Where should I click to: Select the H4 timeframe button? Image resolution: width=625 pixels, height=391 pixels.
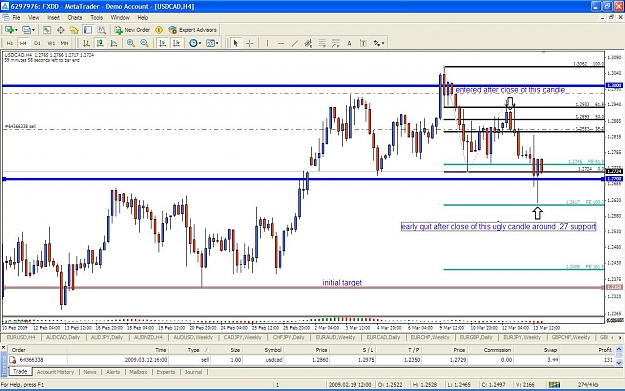click(x=23, y=43)
